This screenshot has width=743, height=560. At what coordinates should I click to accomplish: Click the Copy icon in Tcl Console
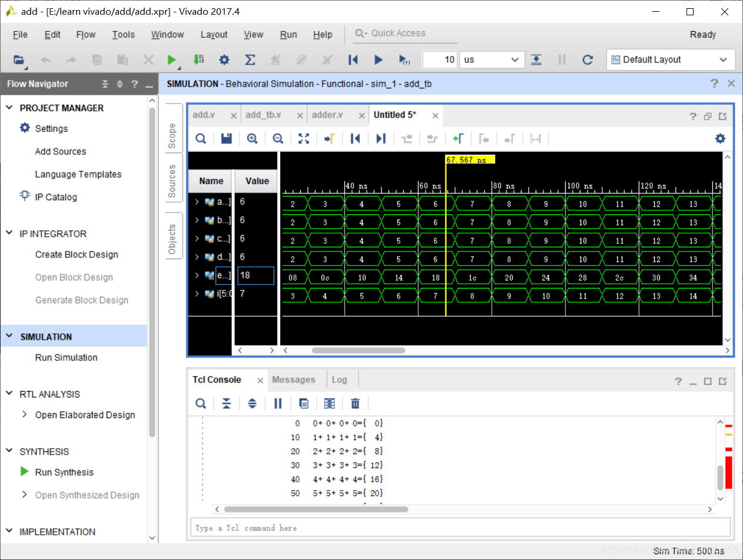[304, 403]
